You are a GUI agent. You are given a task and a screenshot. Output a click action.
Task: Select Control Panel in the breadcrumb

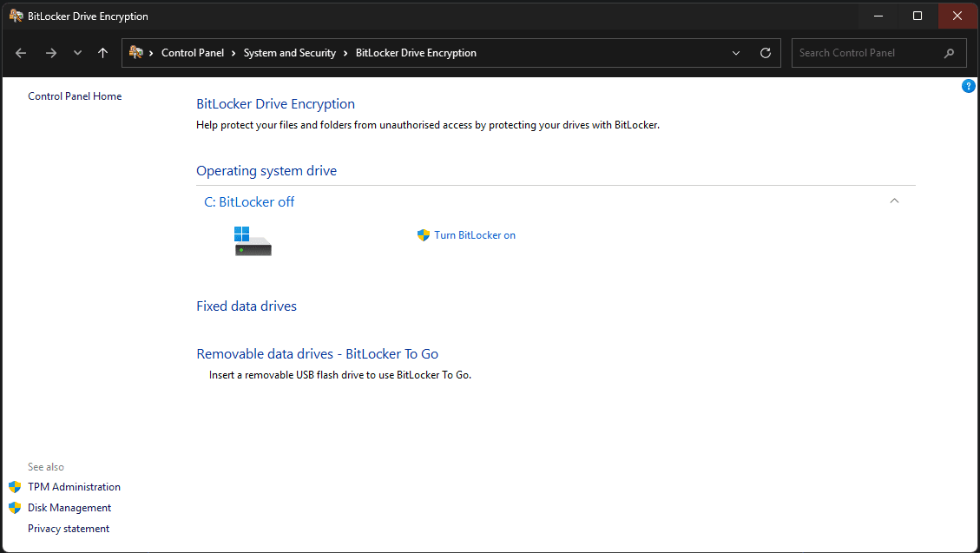pyautogui.click(x=193, y=53)
